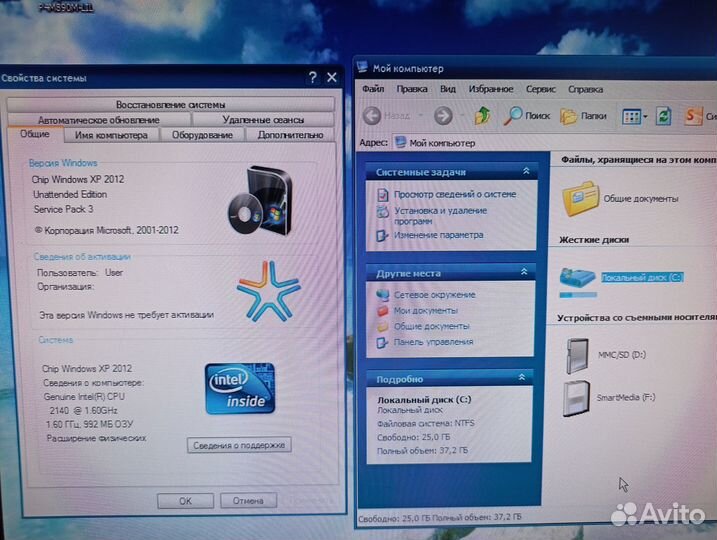This screenshot has width=717, height=540.
Task: Click the Back arrow in My Computer toolbar
Action: click(372, 116)
